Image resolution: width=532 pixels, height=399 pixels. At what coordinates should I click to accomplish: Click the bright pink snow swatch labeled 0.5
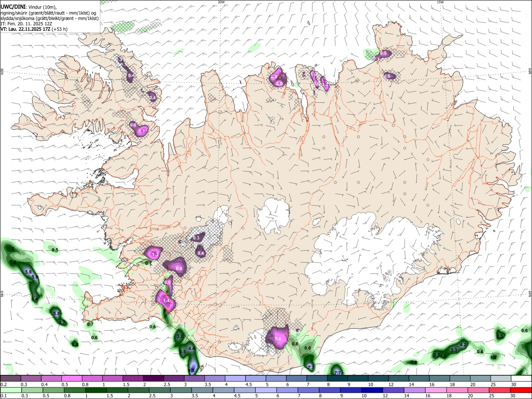coord(71,378)
